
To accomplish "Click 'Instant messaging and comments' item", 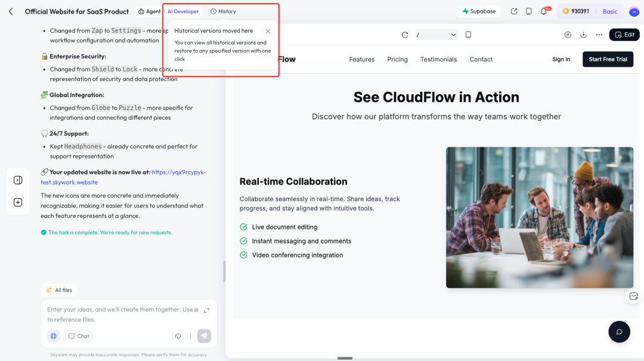I will 302,241.
